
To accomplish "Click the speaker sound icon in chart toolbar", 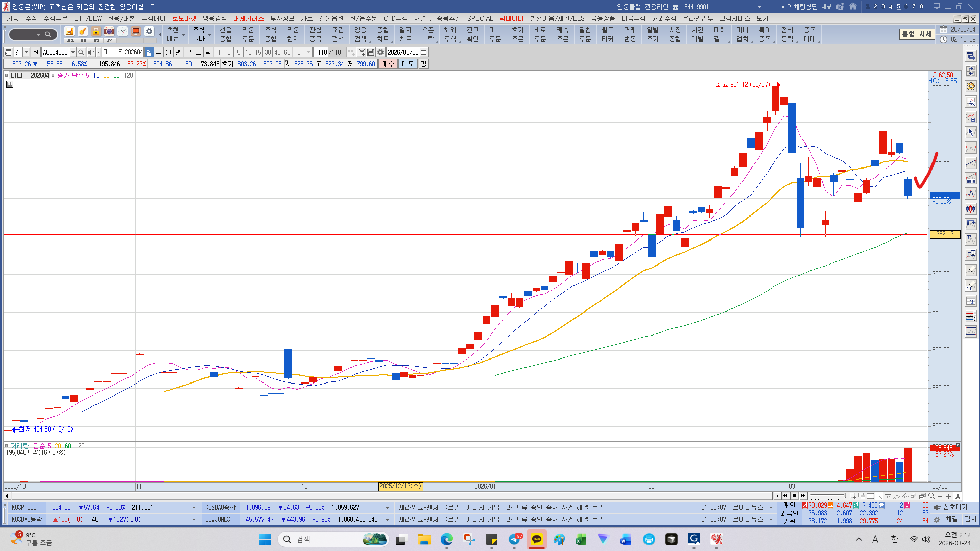I will click(x=91, y=52).
